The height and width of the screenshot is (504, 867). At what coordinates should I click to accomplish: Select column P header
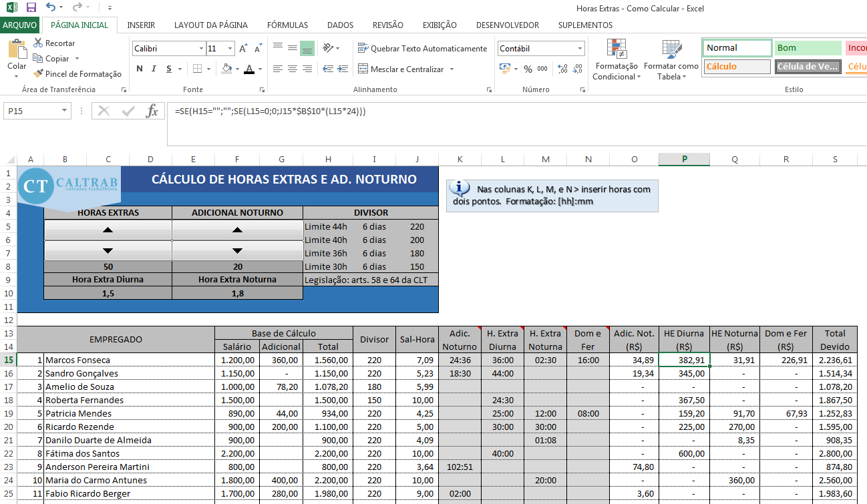tap(684, 159)
